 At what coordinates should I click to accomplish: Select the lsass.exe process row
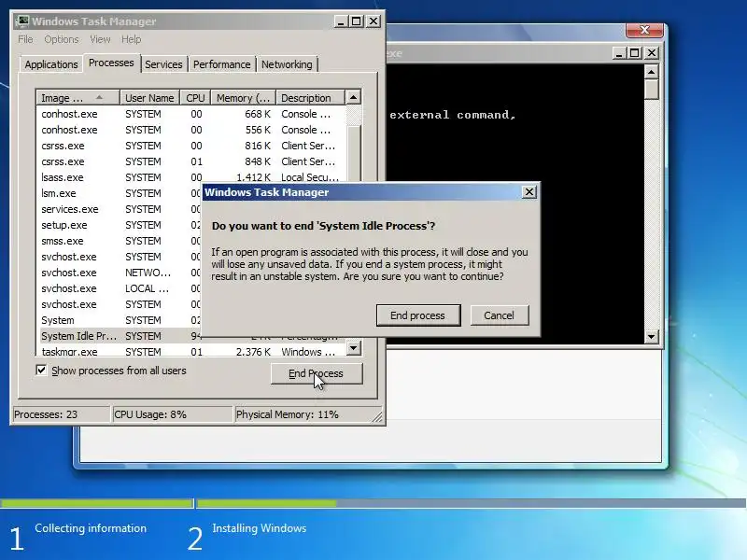(190, 177)
